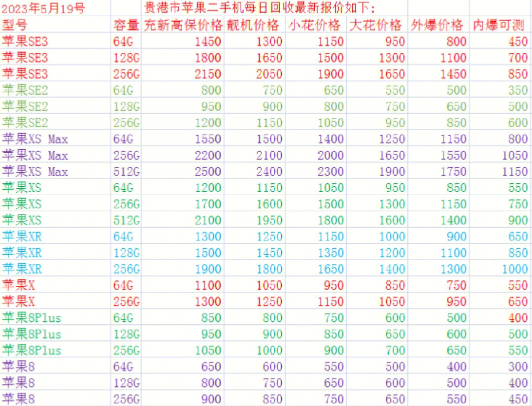
Task: Select 充新高保价格 value 800 in 苹果8 128G row
Action: click(211, 382)
